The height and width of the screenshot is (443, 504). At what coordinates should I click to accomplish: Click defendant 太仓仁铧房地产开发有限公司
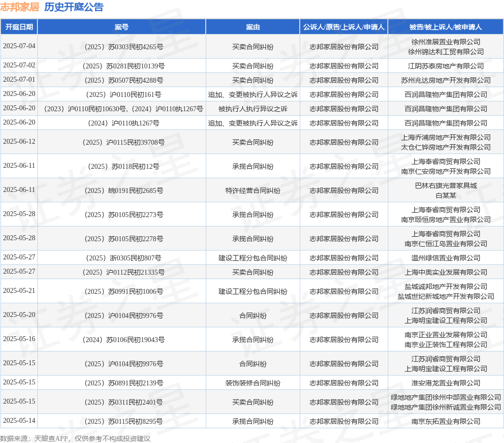[x=445, y=147]
